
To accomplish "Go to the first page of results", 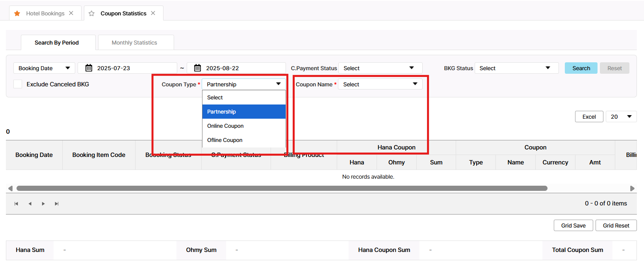I will pyautogui.click(x=16, y=204).
